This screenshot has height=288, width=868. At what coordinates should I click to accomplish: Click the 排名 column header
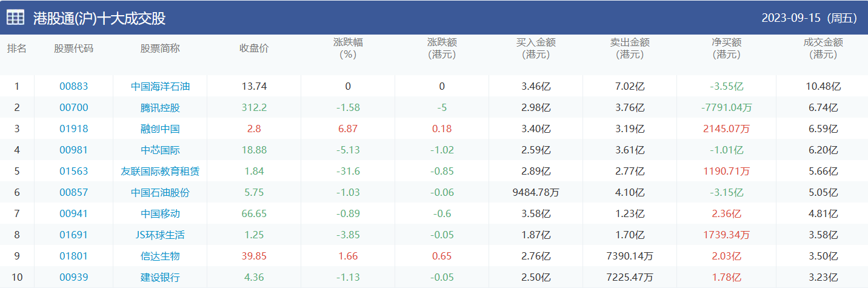click(x=17, y=49)
